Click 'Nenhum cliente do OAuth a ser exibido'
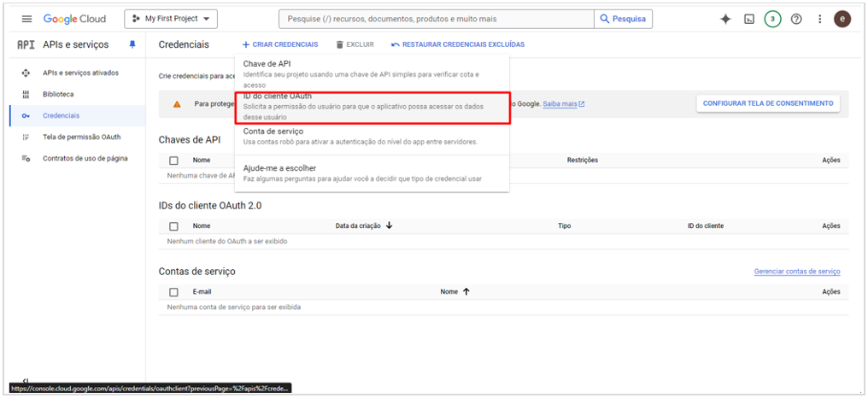Image resolution: width=868 pixels, height=398 pixels. (227, 242)
